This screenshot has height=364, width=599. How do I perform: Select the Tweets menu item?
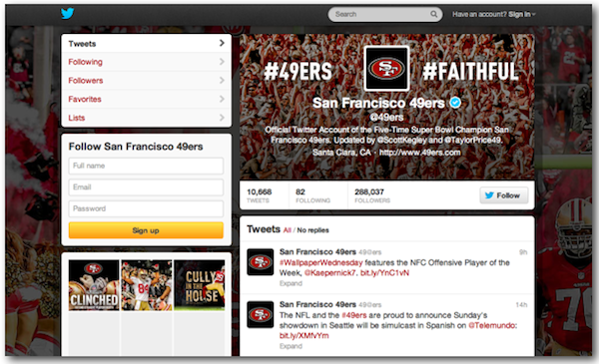pos(147,44)
